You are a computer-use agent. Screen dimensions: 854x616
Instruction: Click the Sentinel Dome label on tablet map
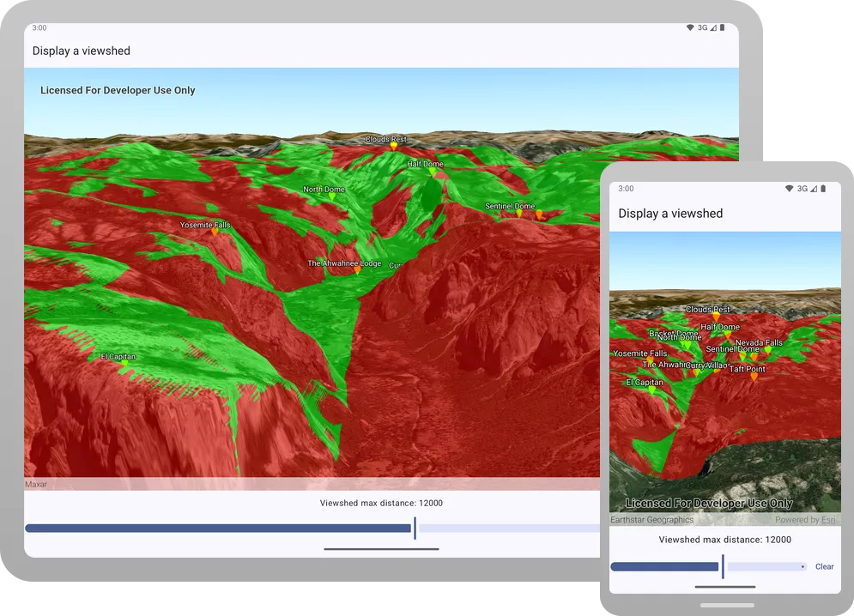[510, 206]
